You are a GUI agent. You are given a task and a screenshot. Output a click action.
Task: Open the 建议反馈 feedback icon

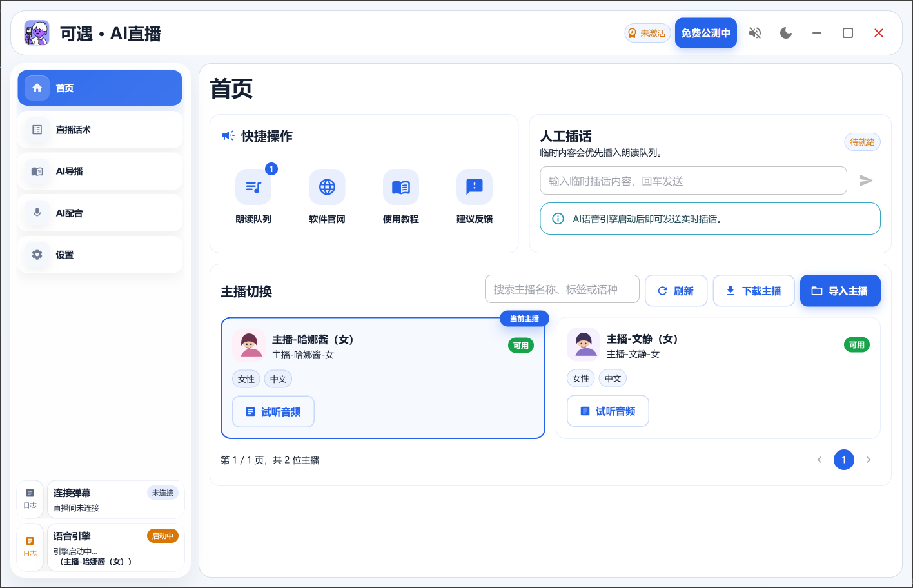tap(475, 187)
